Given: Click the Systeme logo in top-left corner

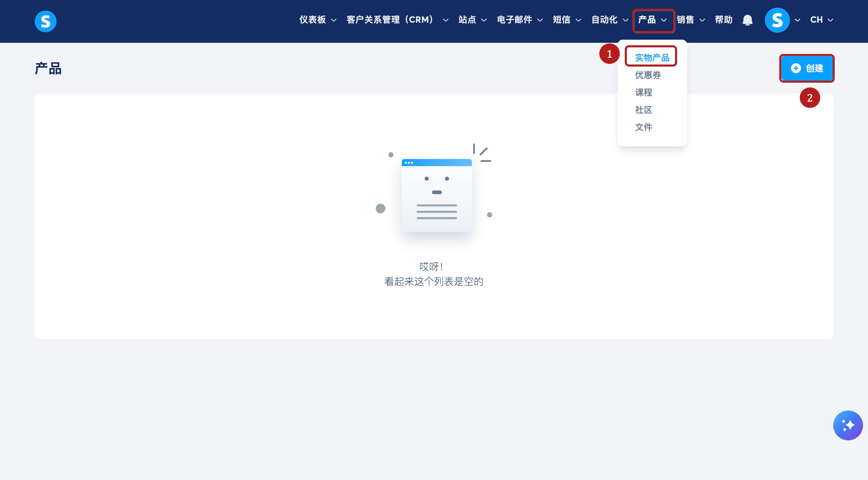Looking at the screenshot, I should pyautogui.click(x=46, y=21).
